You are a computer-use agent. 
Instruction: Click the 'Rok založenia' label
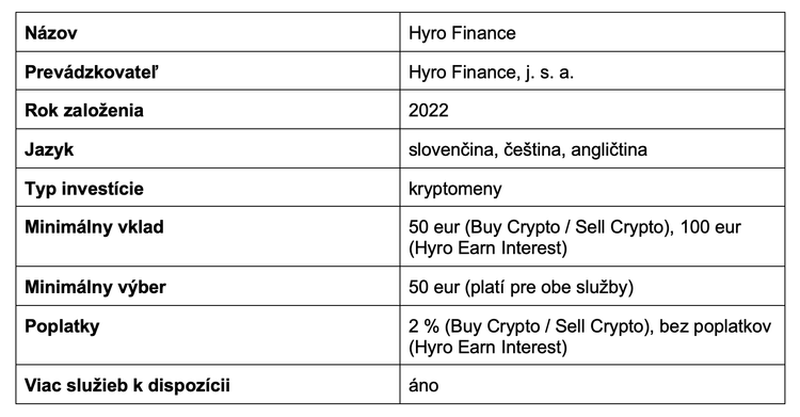[75, 110]
